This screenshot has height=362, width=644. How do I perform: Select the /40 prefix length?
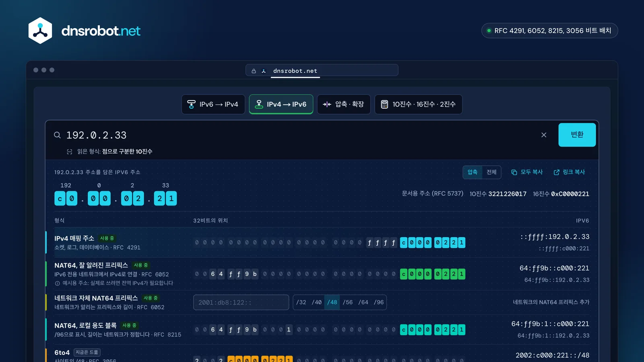click(x=317, y=302)
